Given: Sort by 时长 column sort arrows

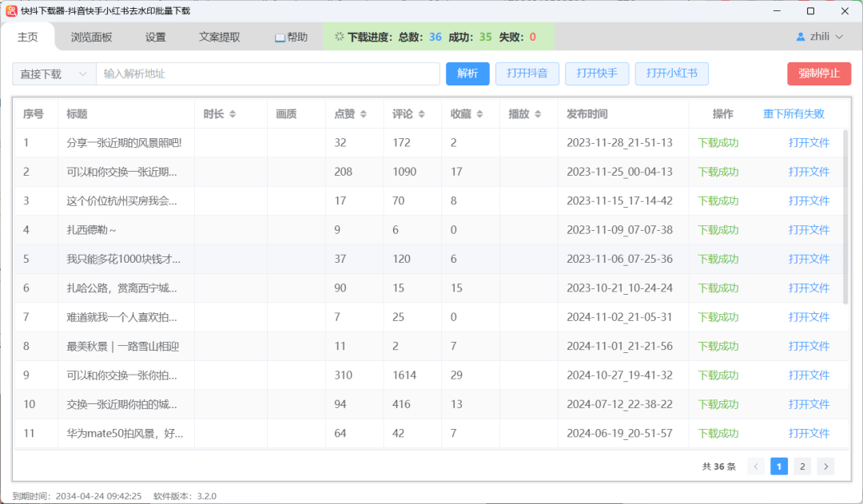Looking at the screenshot, I should [233, 114].
